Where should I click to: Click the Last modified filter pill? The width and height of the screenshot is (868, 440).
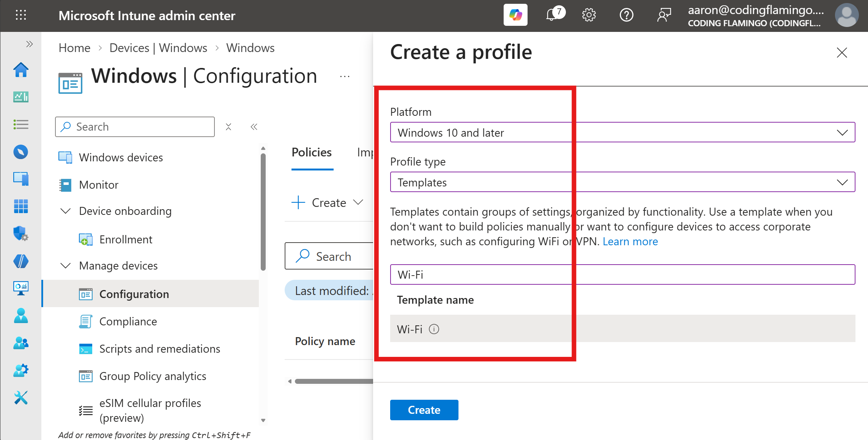329,291
